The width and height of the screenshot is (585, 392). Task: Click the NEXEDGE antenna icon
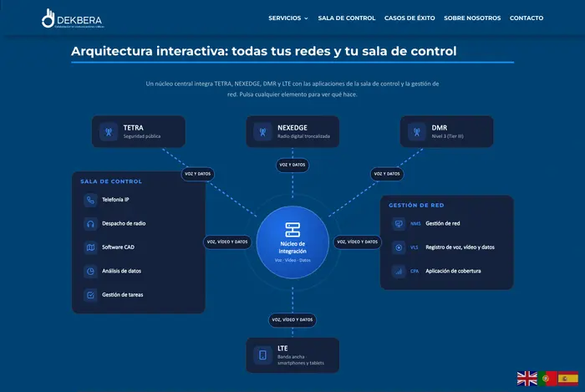coord(262,132)
